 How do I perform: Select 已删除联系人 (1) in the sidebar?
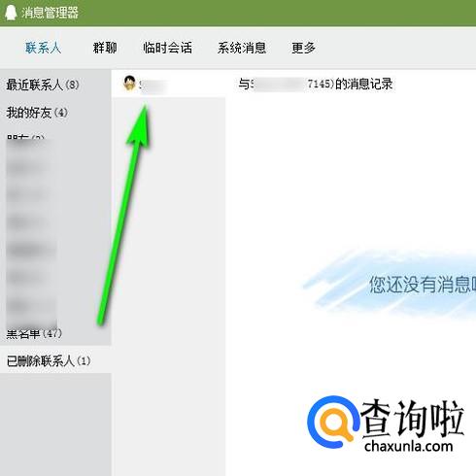(49, 360)
